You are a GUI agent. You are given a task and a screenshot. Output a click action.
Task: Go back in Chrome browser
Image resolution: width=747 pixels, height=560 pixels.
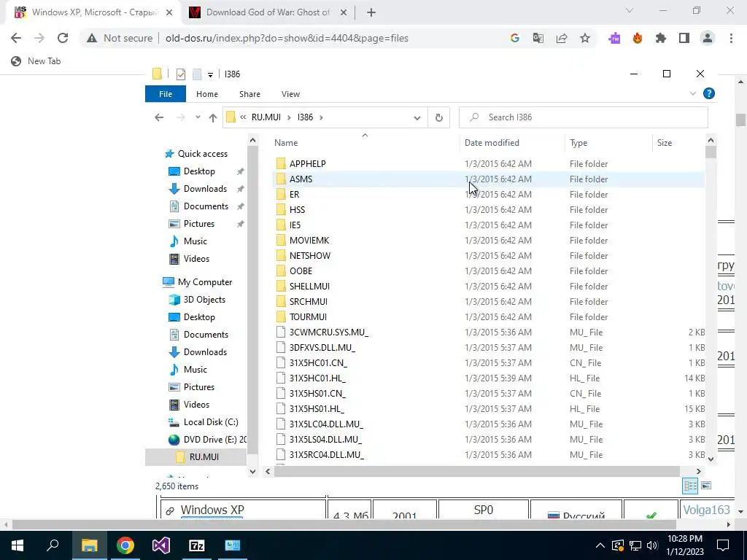point(16,38)
